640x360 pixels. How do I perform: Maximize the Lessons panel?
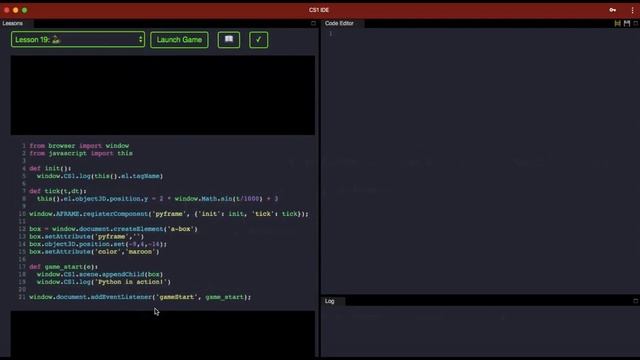[313, 23]
